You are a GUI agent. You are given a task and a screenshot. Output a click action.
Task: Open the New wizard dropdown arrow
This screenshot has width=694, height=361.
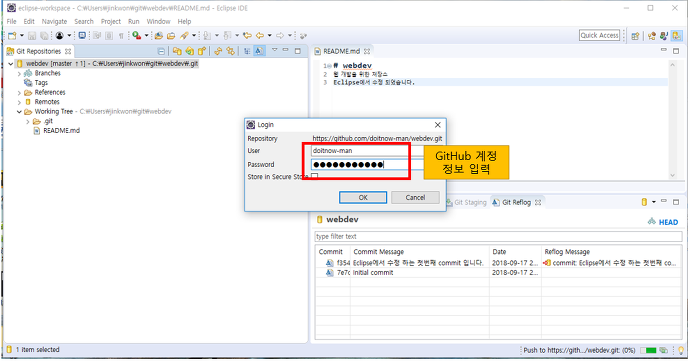pyautogui.click(x=21, y=36)
